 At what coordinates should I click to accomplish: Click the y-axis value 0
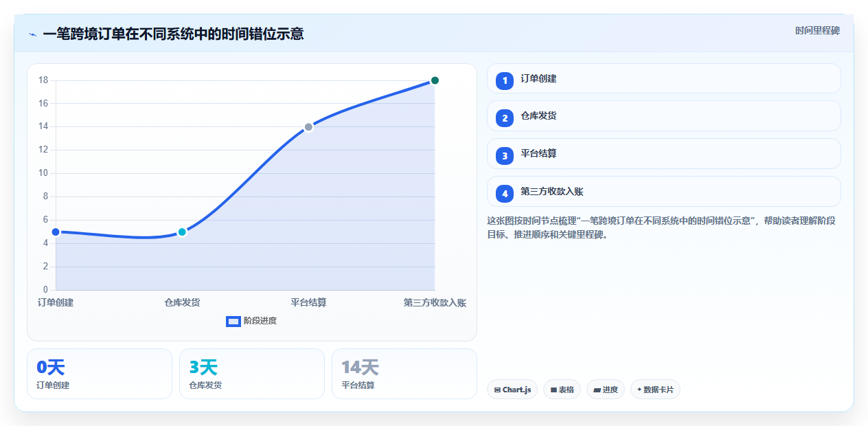point(45,290)
